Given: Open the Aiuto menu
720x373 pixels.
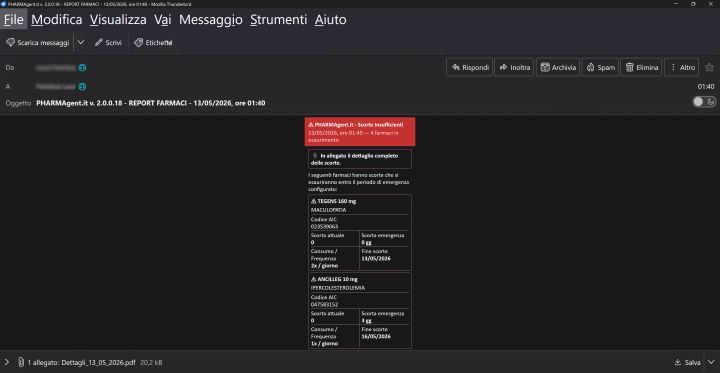Looking at the screenshot, I should pyautogui.click(x=330, y=19).
